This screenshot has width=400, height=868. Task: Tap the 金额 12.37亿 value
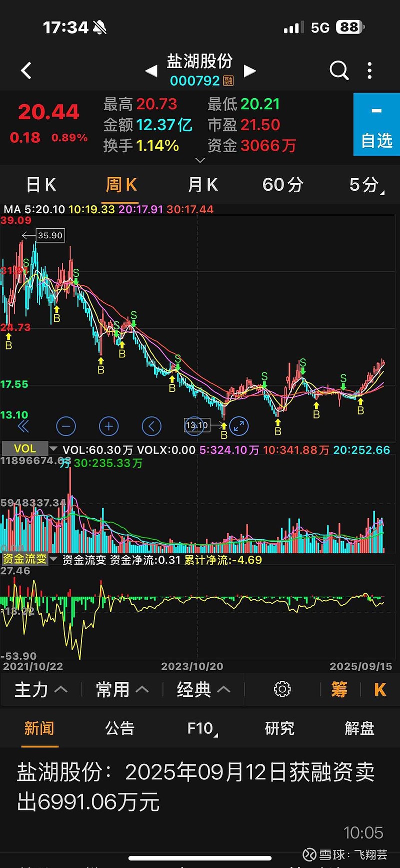click(164, 125)
